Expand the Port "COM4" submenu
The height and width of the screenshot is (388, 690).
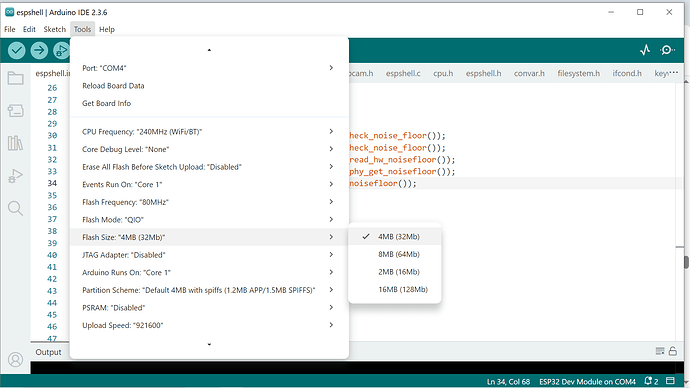coord(209,68)
